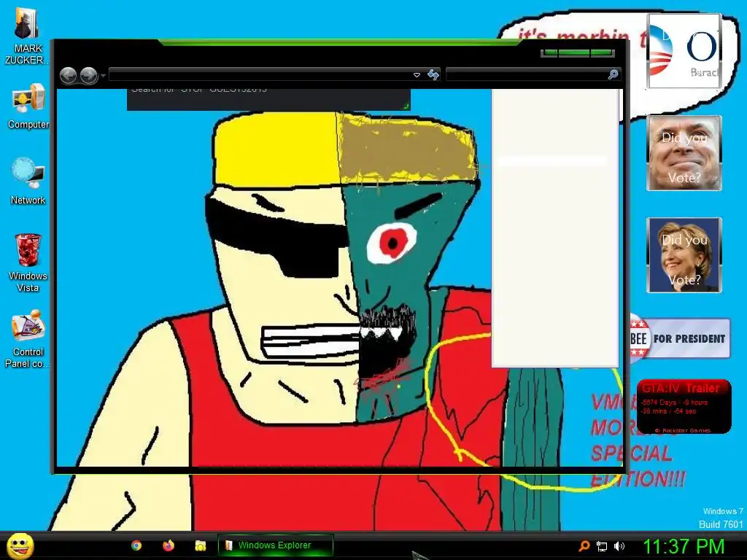Click inside the Explorer search box
Screen dimensions: 747x560
pos(527,74)
